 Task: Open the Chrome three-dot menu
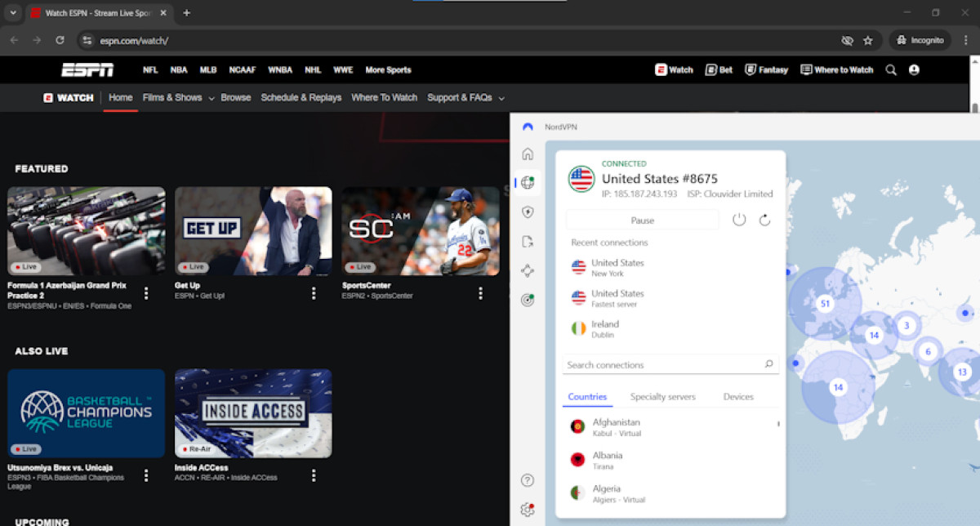[965, 40]
